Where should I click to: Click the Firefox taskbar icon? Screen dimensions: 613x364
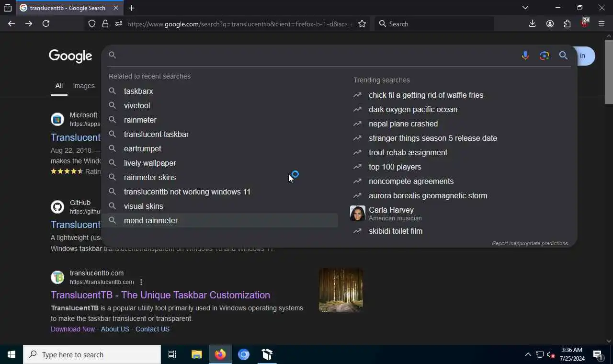coord(220,354)
